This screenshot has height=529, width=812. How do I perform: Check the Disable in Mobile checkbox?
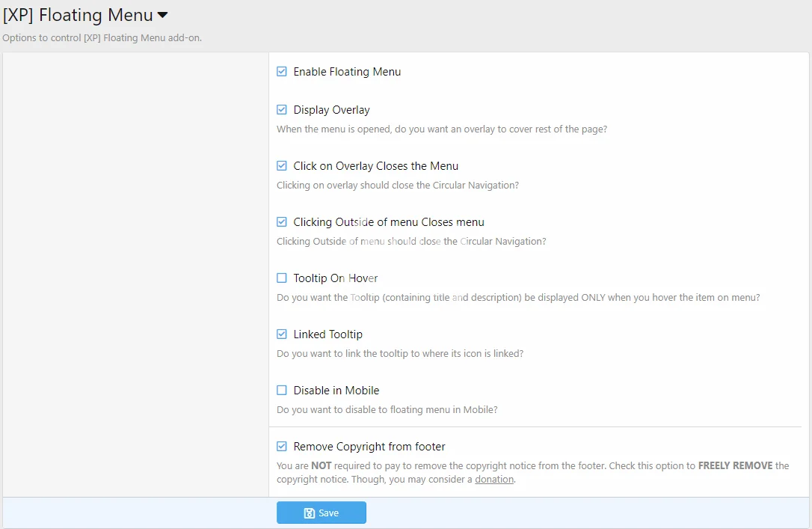282,391
